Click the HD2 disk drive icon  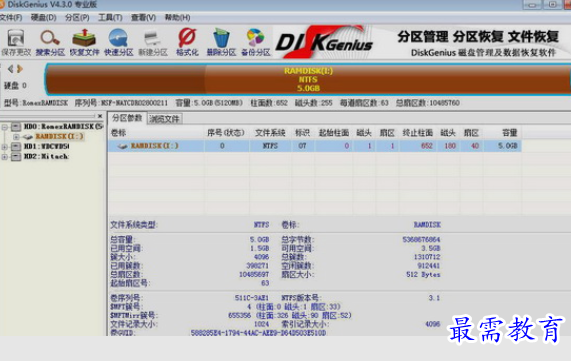pyautogui.click(x=16, y=157)
